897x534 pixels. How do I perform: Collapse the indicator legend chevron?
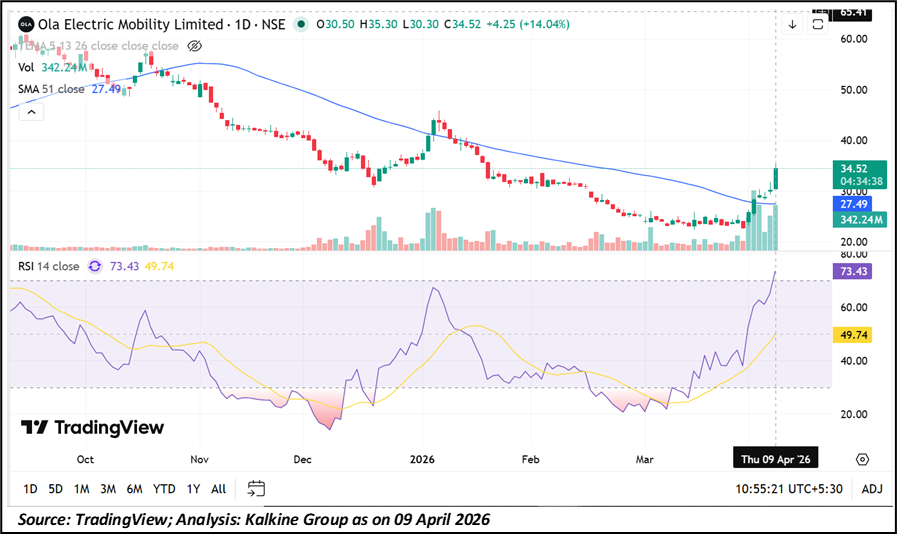point(29,112)
